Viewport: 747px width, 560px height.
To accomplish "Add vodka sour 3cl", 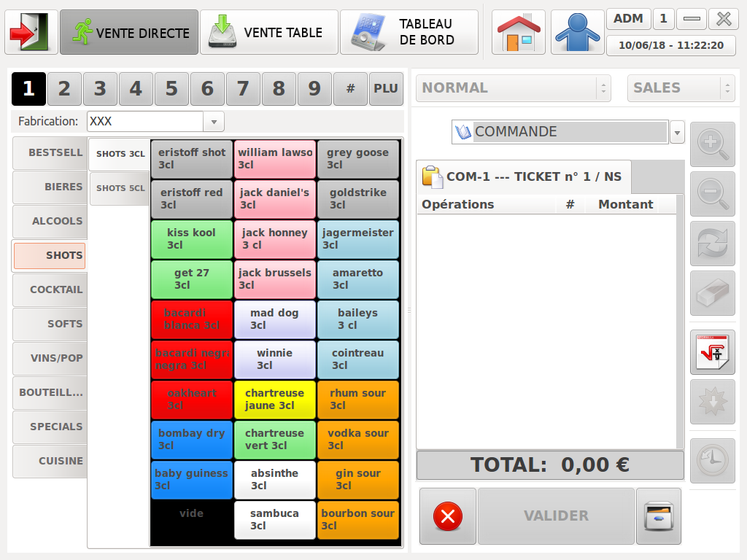I will pos(357,440).
